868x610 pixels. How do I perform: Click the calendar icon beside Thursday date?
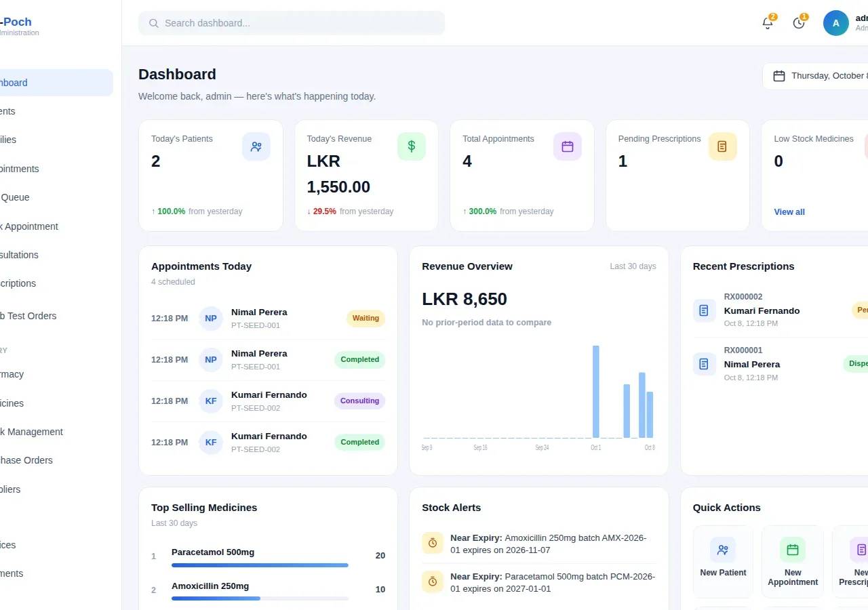(779, 76)
